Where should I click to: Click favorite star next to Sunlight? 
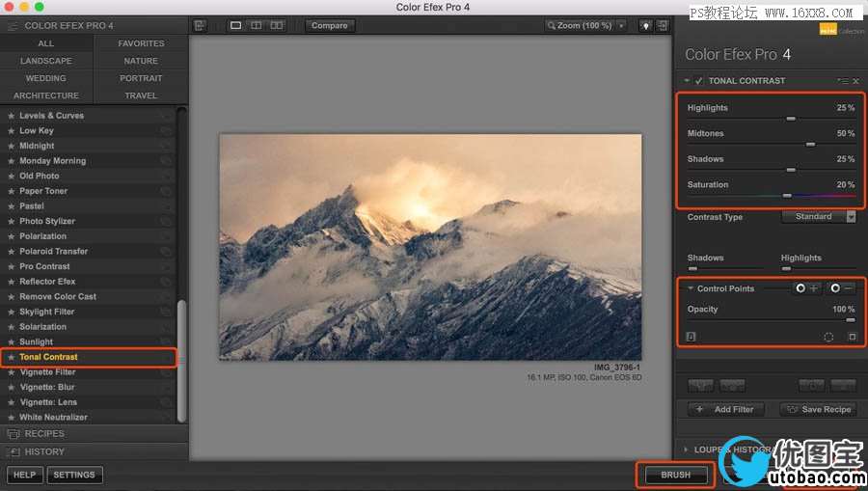point(12,342)
